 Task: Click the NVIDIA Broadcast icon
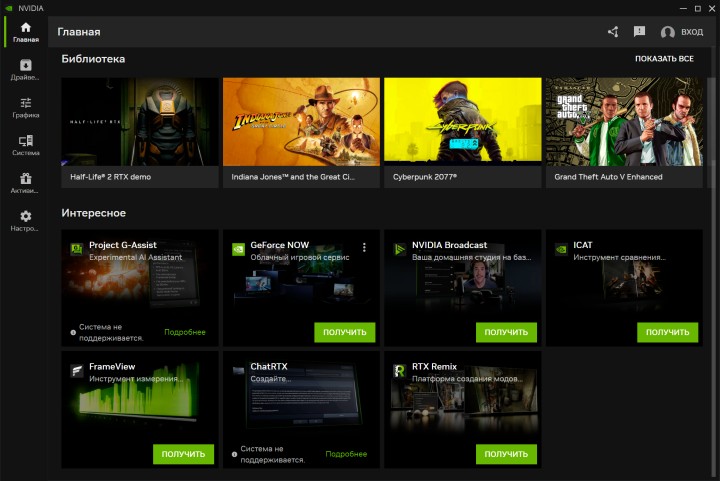tap(399, 249)
